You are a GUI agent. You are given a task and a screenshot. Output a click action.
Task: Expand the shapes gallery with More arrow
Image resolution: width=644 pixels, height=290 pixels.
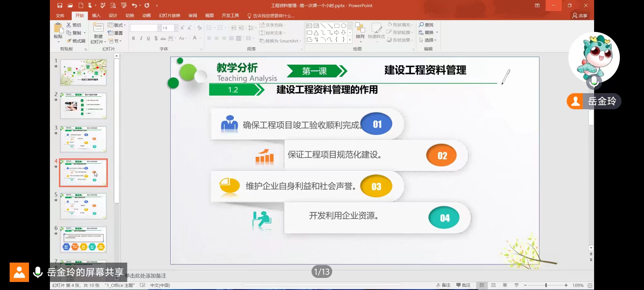pos(350,39)
